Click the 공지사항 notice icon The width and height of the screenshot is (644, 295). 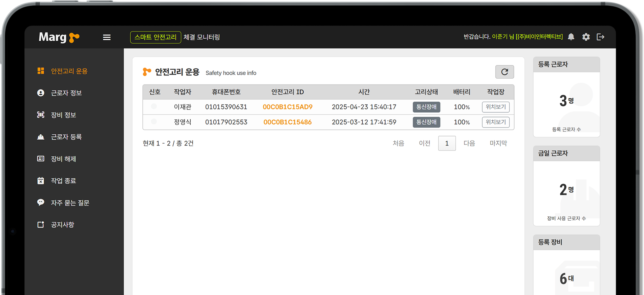pos(41,225)
